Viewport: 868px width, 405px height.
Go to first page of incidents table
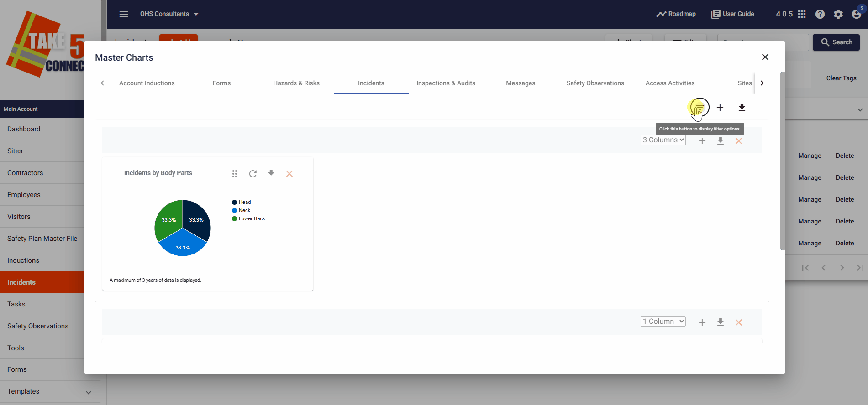click(x=805, y=268)
